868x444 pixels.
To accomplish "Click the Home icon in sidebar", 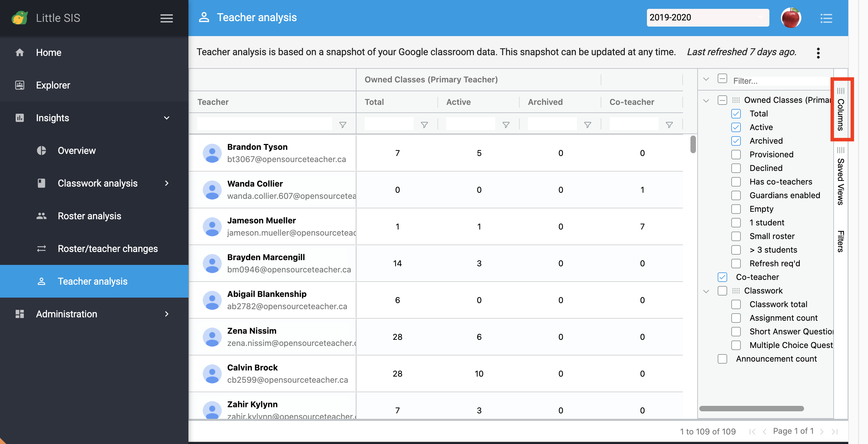I will pos(20,52).
